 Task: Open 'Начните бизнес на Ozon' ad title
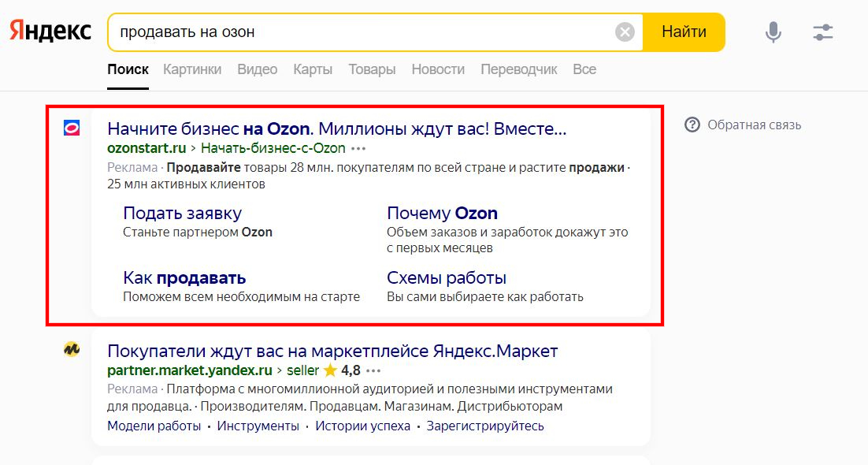[x=336, y=128]
